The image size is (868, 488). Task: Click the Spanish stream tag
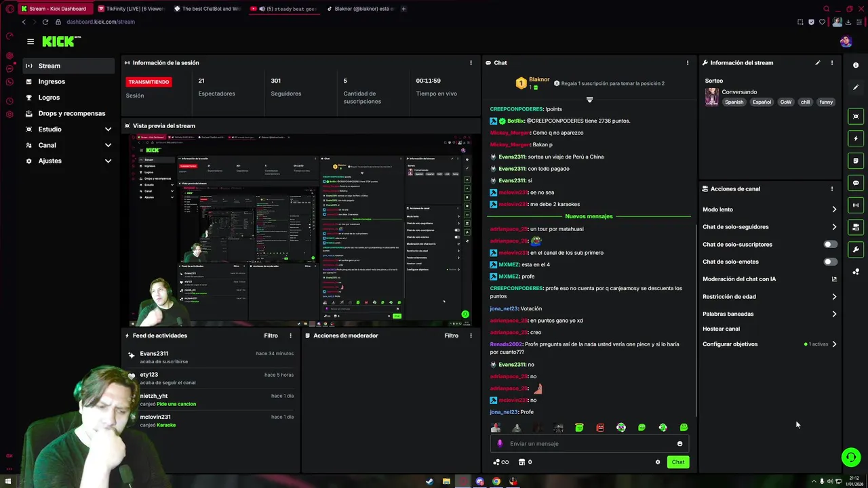pyautogui.click(x=734, y=102)
